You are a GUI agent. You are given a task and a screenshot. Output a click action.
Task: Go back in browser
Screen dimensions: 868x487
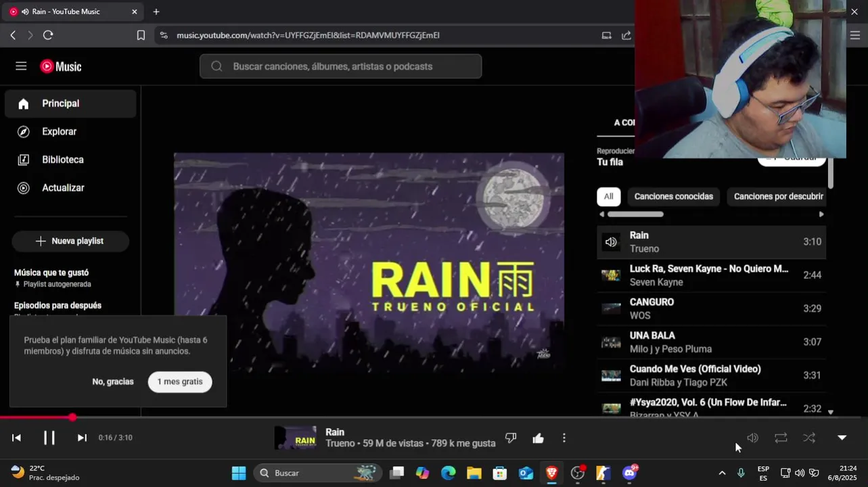(13, 35)
